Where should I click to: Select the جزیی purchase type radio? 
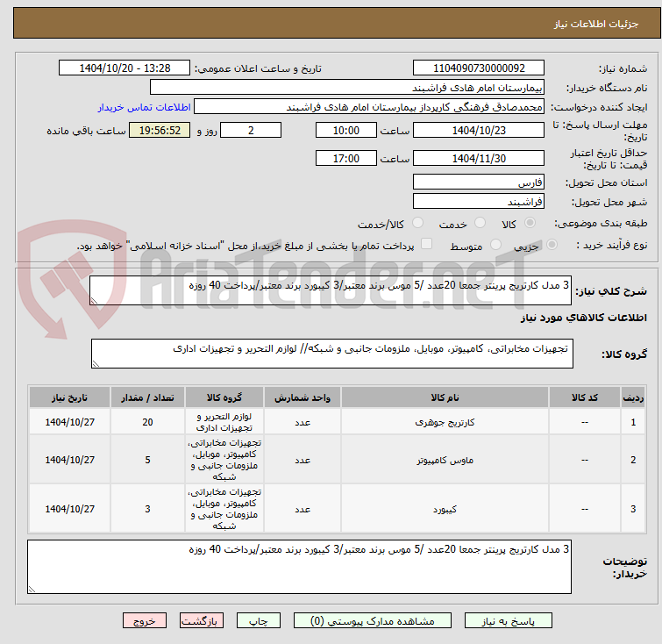[552, 245]
